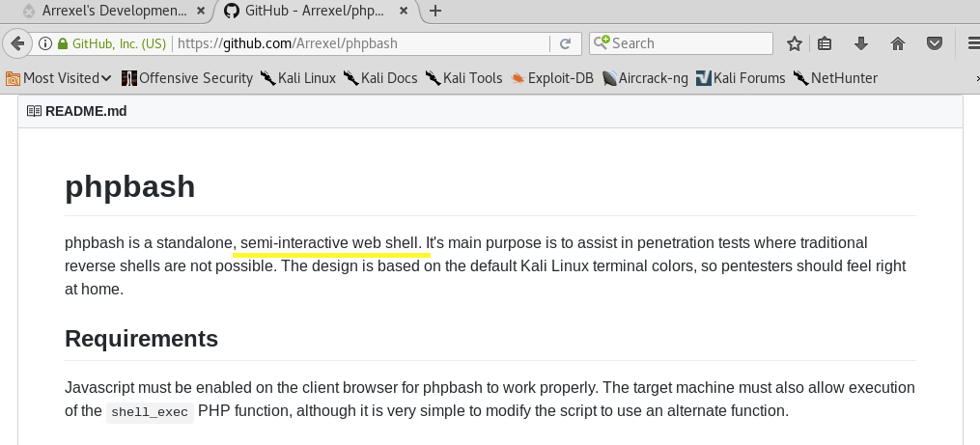Open the Kali Forums bookmark
Screen dimensions: 980x445
pos(741,78)
